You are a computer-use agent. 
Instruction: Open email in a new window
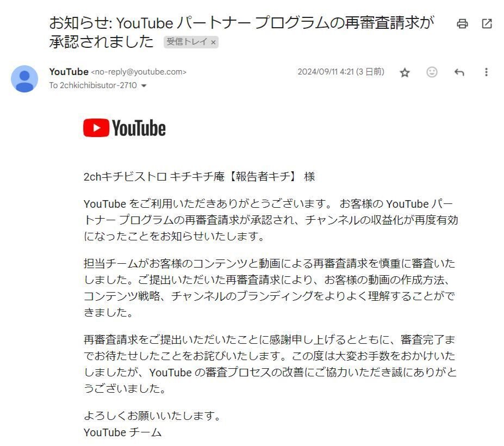(487, 23)
